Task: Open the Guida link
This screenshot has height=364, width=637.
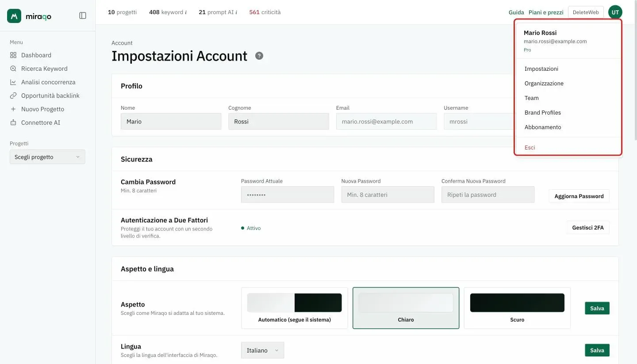Action: coord(516,12)
